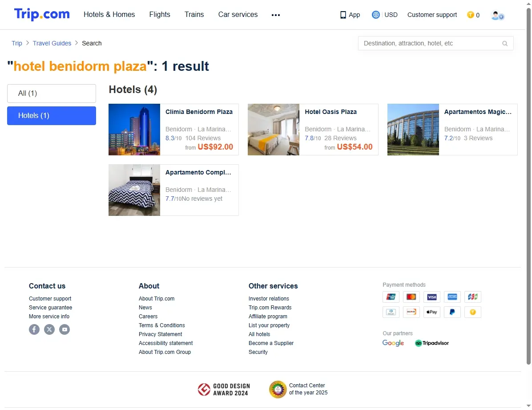Go to Flights section
This screenshot has width=532, height=410.
click(160, 15)
